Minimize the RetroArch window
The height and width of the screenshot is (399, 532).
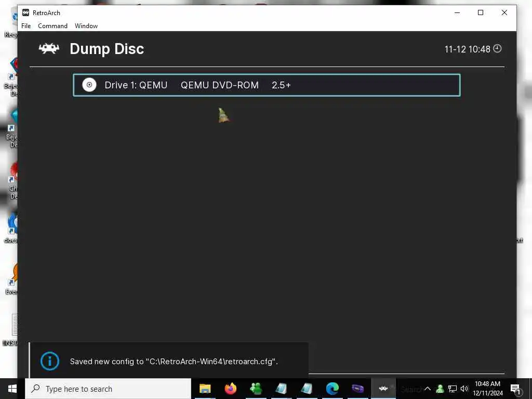(457, 12)
